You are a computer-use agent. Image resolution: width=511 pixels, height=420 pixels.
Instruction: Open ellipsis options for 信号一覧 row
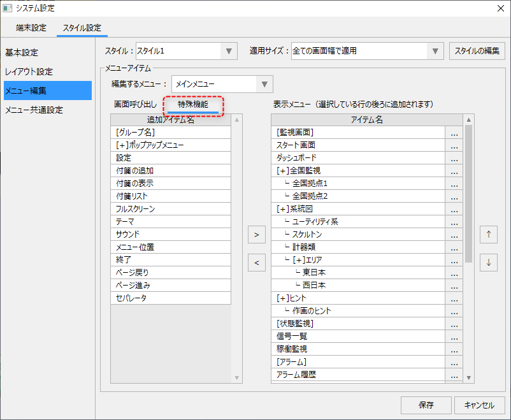click(454, 337)
